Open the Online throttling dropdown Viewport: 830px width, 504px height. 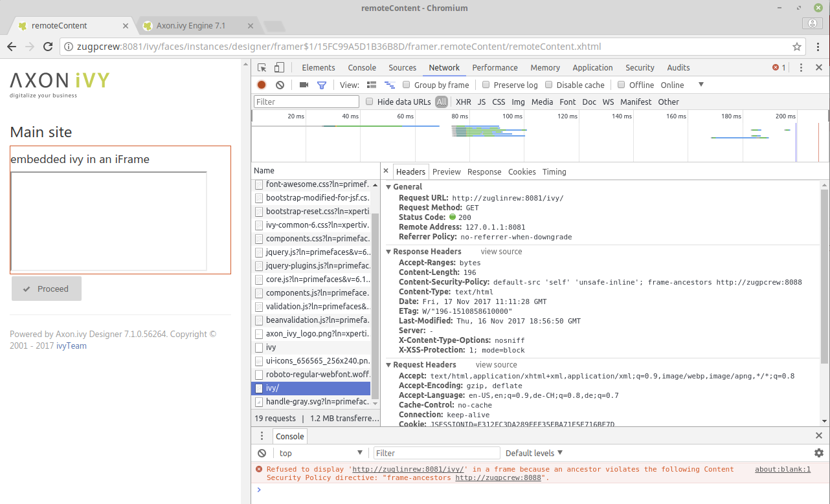(682, 85)
